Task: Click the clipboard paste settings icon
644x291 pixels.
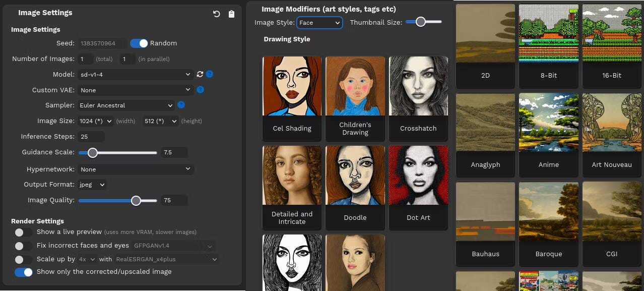Action: (232, 14)
